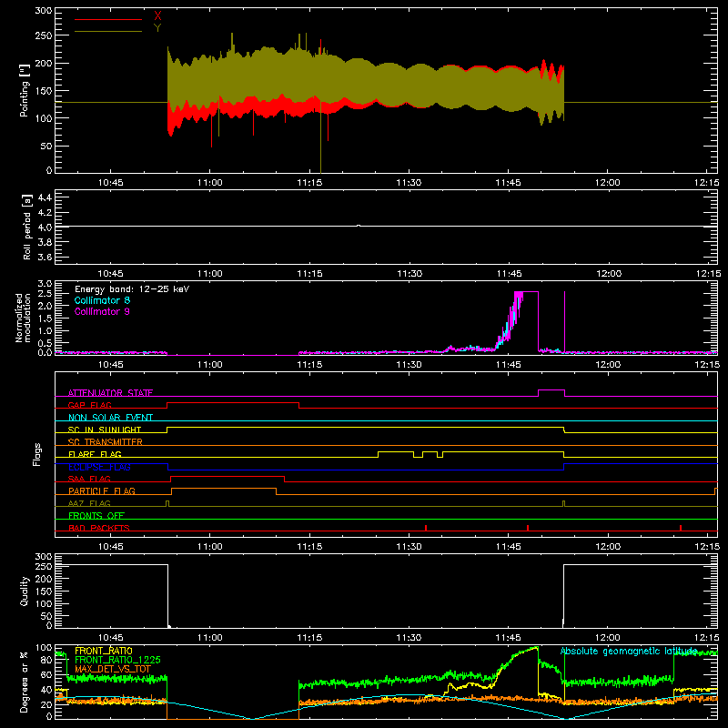Click '11:30' tick under the Pointing plot

click(409, 183)
